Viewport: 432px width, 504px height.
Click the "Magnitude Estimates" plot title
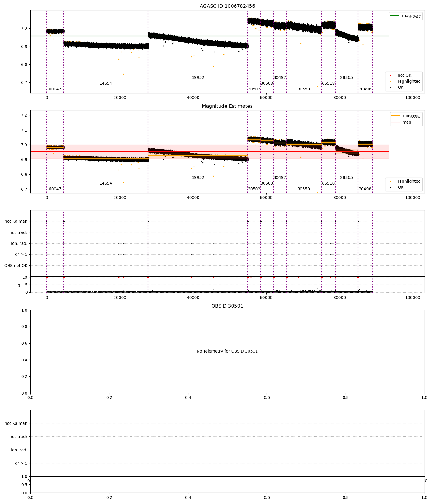227,106
